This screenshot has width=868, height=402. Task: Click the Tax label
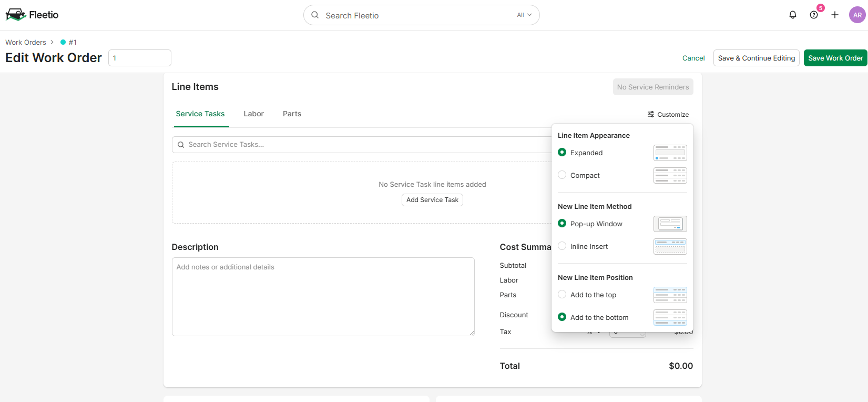[505, 332]
